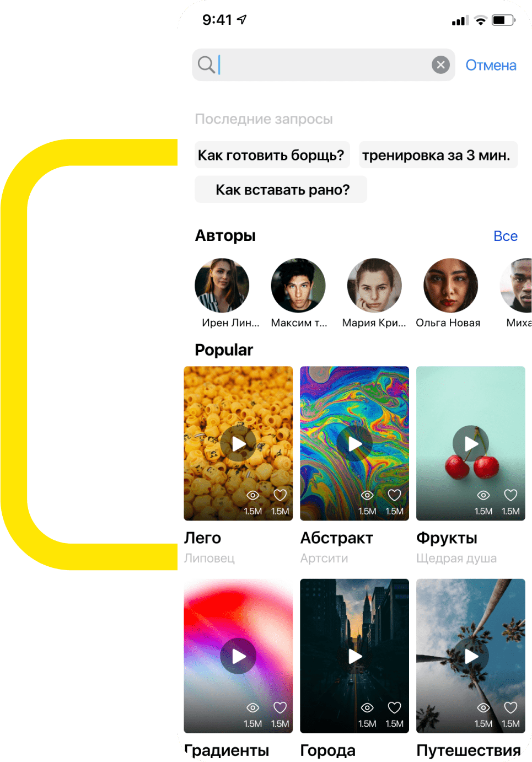The image size is (532, 762).
Task: Tap the eye views icon on Абстракт
Action: click(367, 495)
